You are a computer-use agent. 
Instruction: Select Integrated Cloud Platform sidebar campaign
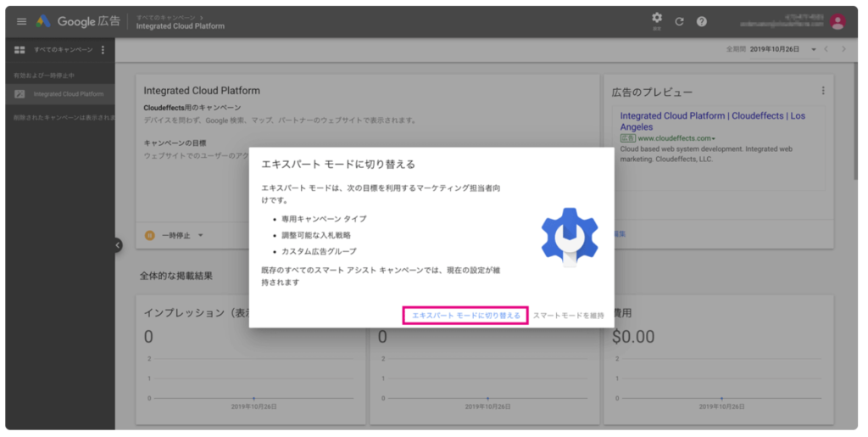[68, 94]
